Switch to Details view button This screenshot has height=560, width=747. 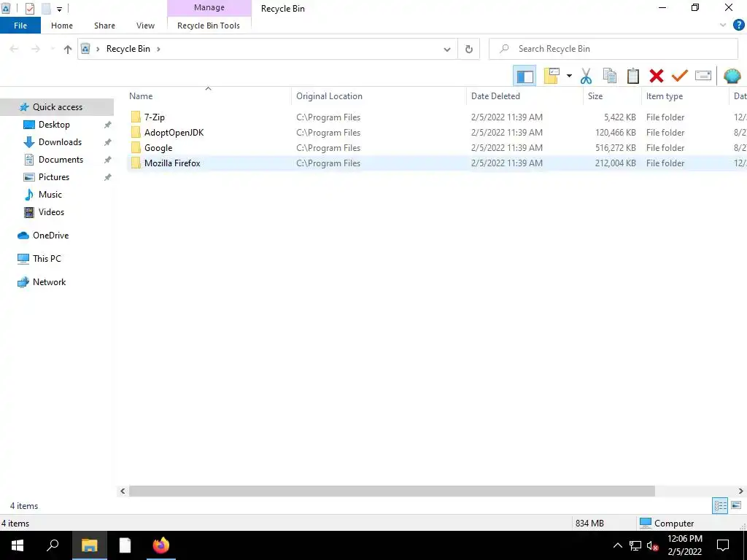(x=720, y=505)
